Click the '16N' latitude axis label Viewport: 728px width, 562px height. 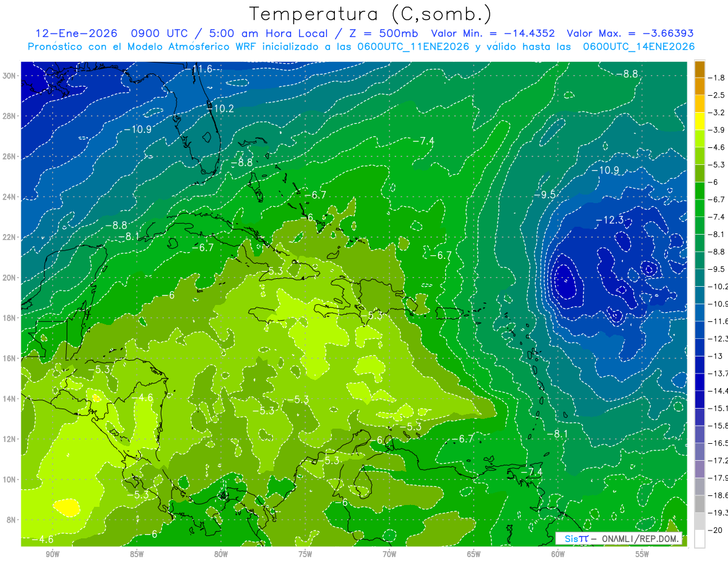pos(10,358)
